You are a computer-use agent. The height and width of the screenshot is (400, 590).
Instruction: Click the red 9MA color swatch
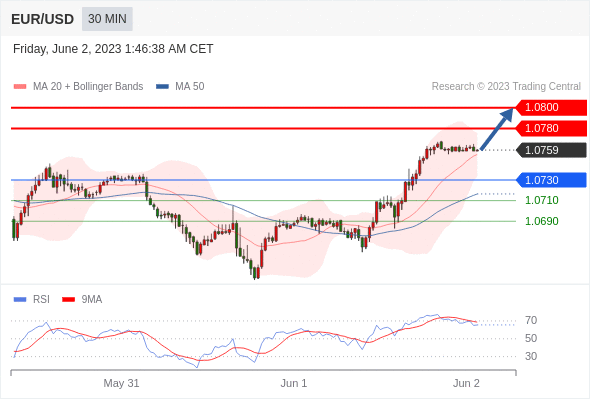click(68, 300)
